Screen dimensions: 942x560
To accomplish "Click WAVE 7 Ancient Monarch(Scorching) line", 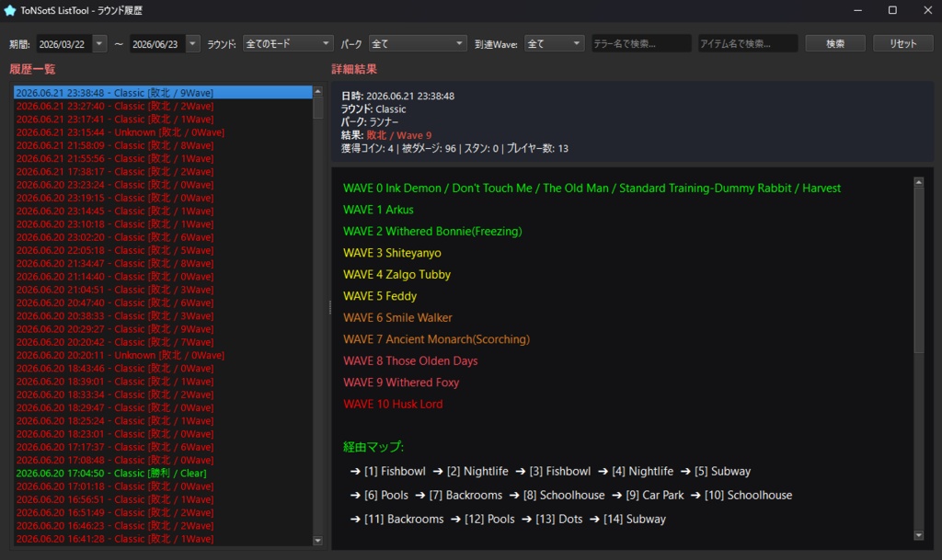I will point(436,339).
